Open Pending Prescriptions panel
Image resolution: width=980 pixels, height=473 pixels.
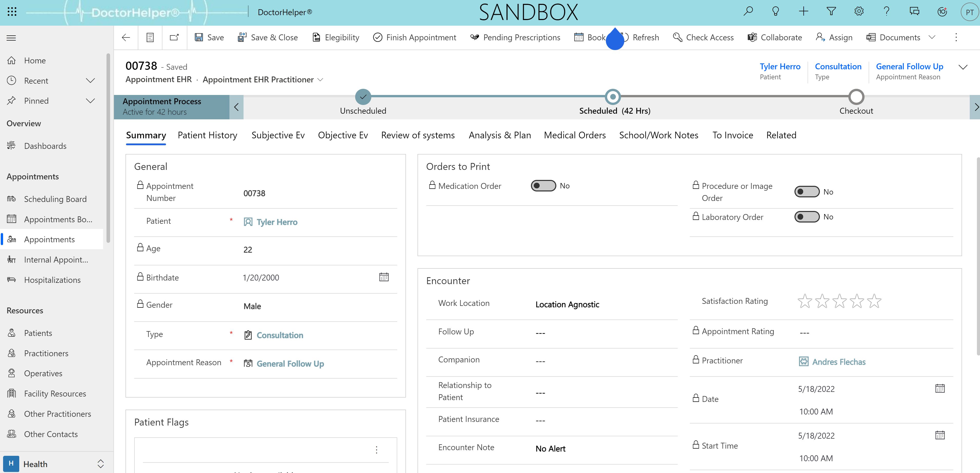click(x=515, y=37)
